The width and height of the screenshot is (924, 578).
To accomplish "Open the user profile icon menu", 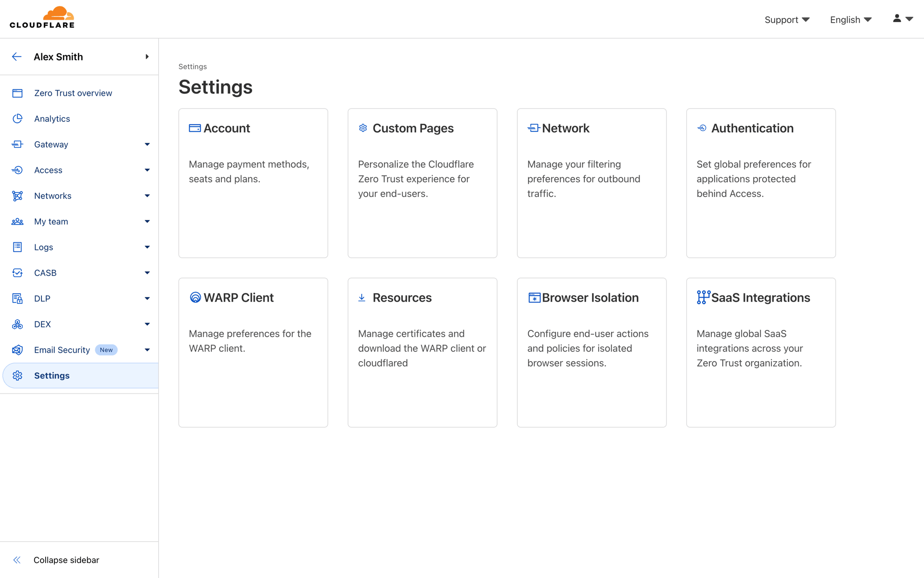I will coord(903,19).
